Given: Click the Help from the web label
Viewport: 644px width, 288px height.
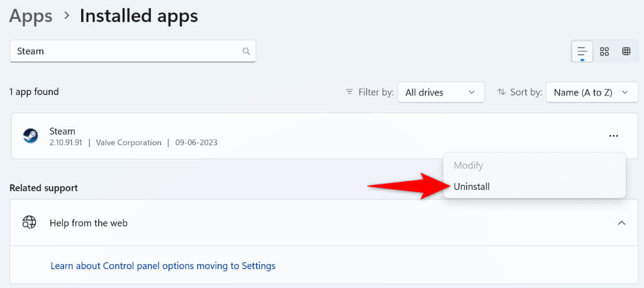Looking at the screenshot, I should click(x=89, y=223).
